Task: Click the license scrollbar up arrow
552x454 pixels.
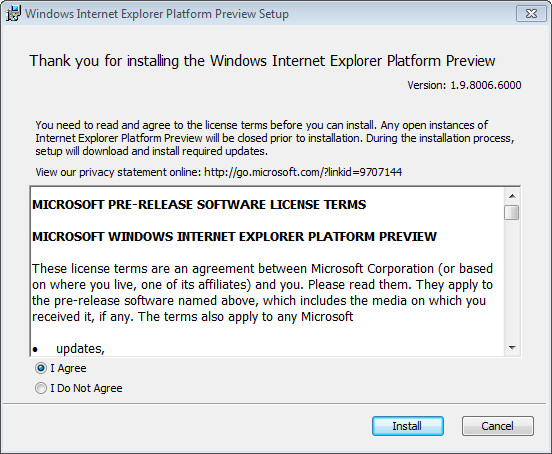Action: (512, 196)
